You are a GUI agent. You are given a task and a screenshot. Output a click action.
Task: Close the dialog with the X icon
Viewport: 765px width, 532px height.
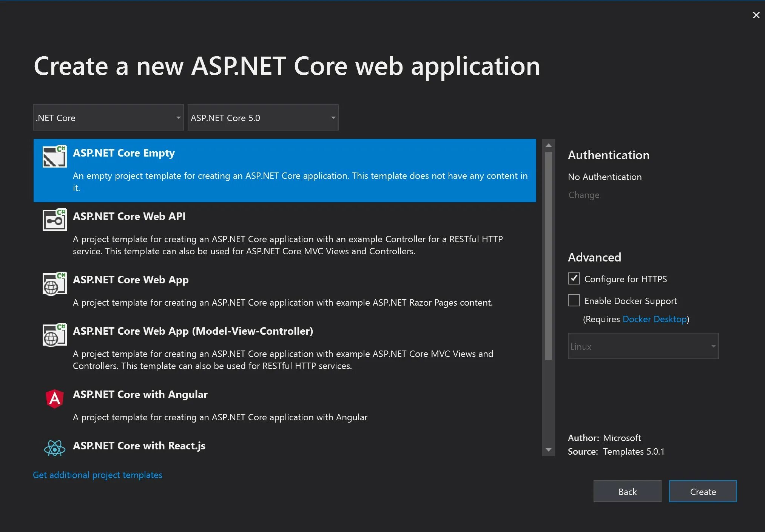click(x=756, y=15)
